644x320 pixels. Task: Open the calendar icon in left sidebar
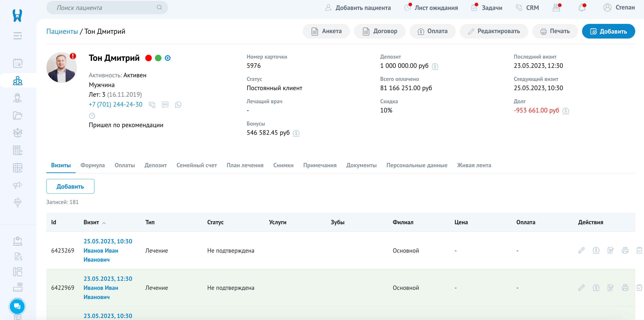18,63
